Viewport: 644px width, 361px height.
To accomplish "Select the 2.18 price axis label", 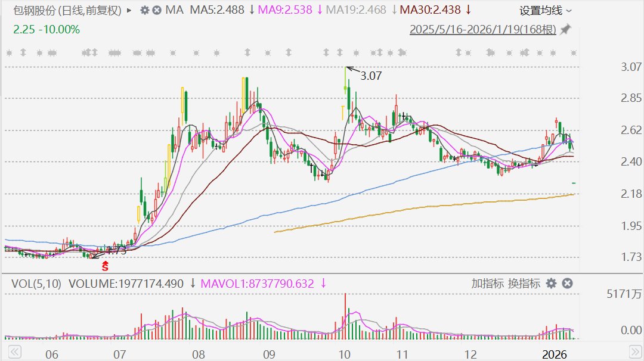I will tap(631, 194).
